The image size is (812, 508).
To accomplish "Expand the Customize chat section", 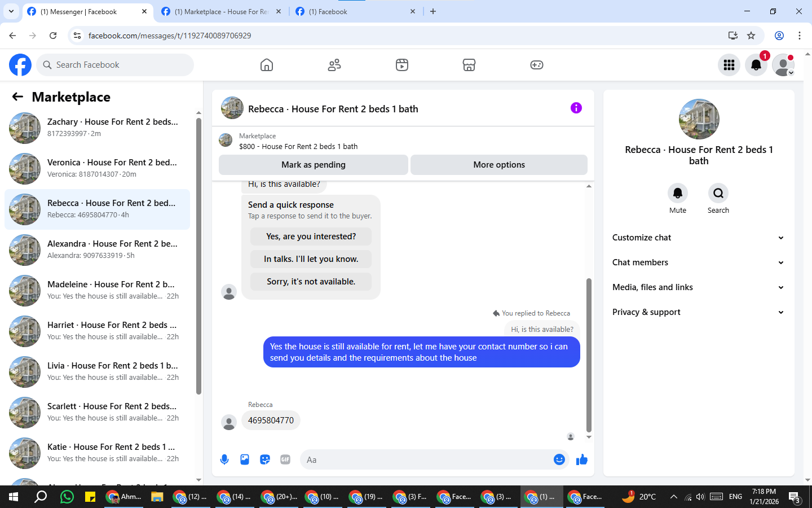I will pos(699,238).
